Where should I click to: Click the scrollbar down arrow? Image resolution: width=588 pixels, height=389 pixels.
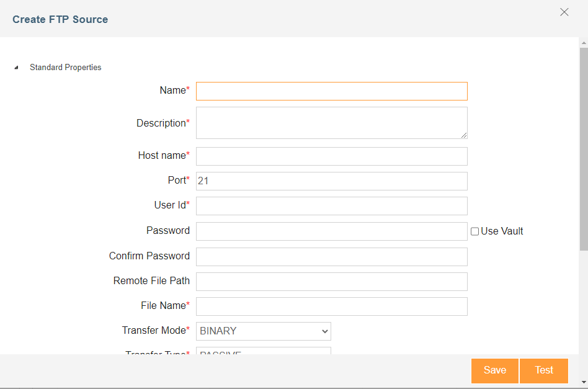point(584,382)
